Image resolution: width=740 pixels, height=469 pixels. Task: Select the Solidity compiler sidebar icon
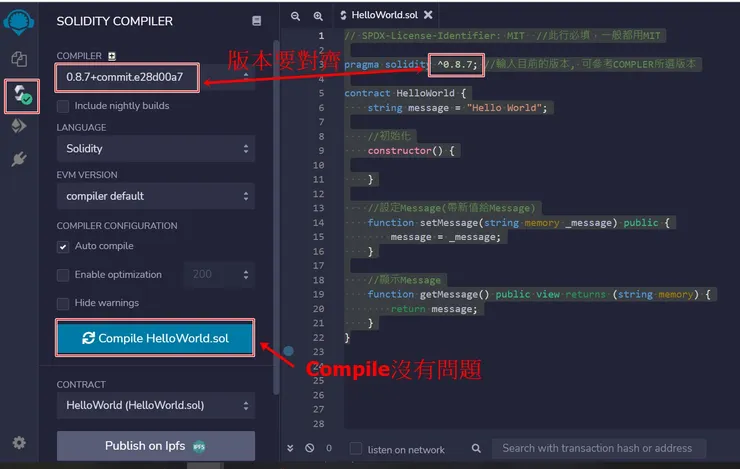[x=22, y=96]
